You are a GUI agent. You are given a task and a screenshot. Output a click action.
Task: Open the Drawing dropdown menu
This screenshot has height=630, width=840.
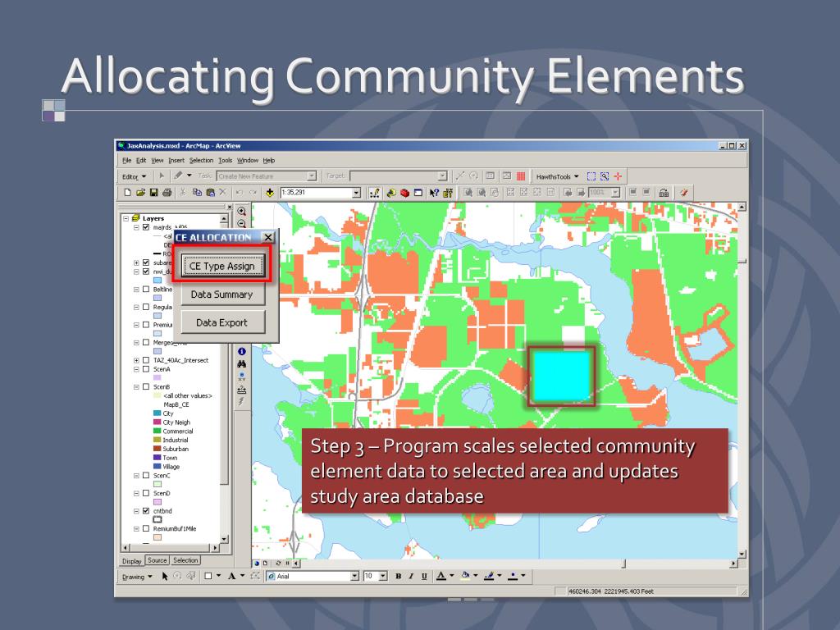pyautogui.click(x=137, y=577)
